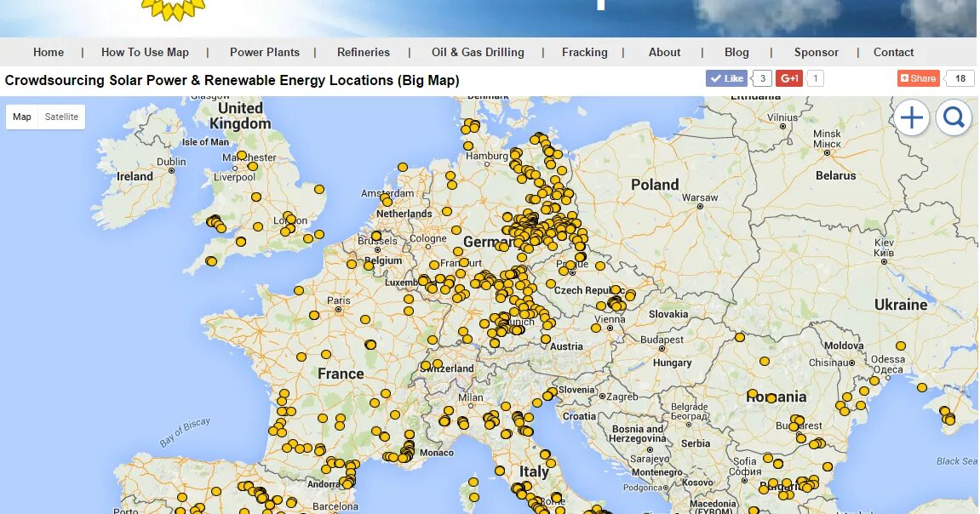Open the Contact page
The image size is (980, 514).
[x=893, y=53]
